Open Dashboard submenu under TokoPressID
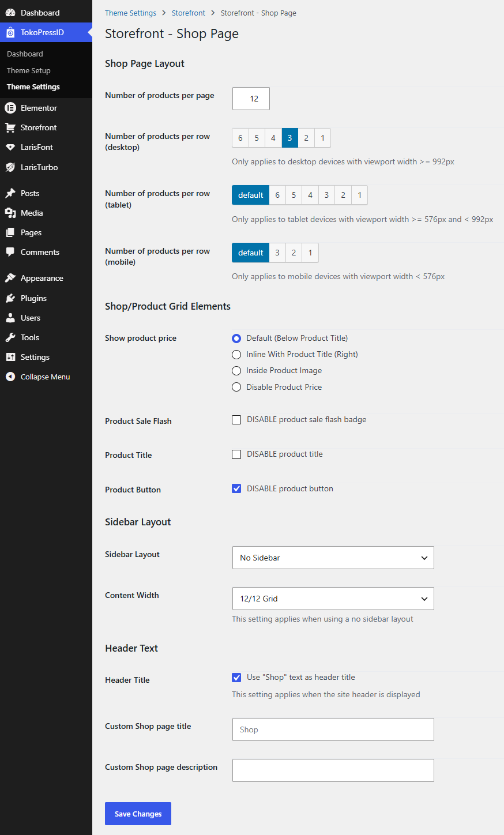504x835 pixels. point(25,54)
